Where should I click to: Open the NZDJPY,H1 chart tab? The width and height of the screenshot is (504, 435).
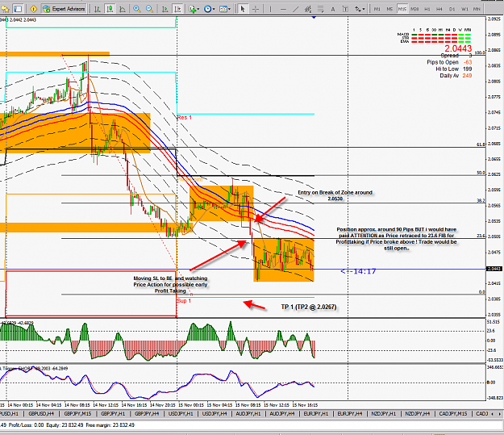pos(384,413)
